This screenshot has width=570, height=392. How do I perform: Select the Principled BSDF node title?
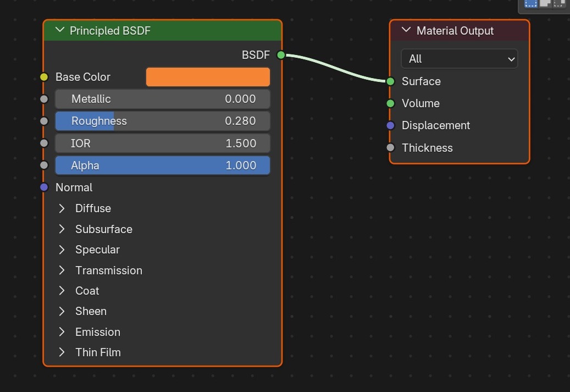[110, 31]
